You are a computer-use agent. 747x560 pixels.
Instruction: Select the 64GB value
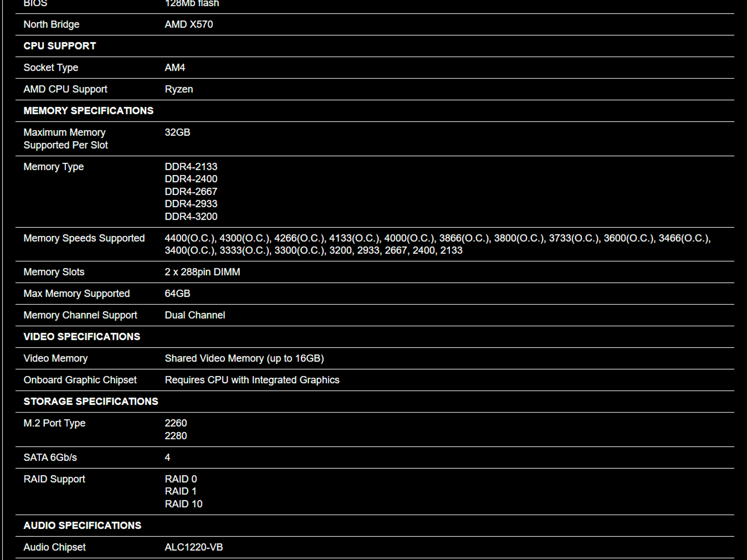click(178, 294)
